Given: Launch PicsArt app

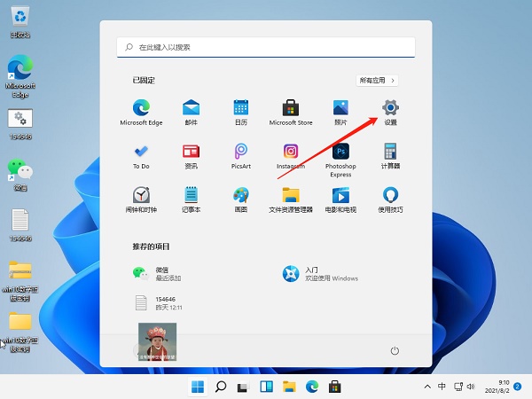Looking at the screenshot, I should 241,156.
